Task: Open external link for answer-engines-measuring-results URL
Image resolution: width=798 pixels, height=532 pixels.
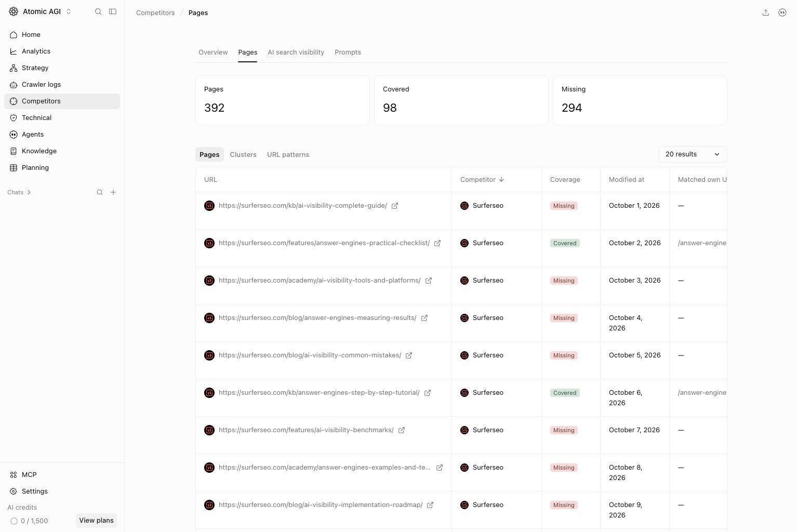Action: (424, 318)
